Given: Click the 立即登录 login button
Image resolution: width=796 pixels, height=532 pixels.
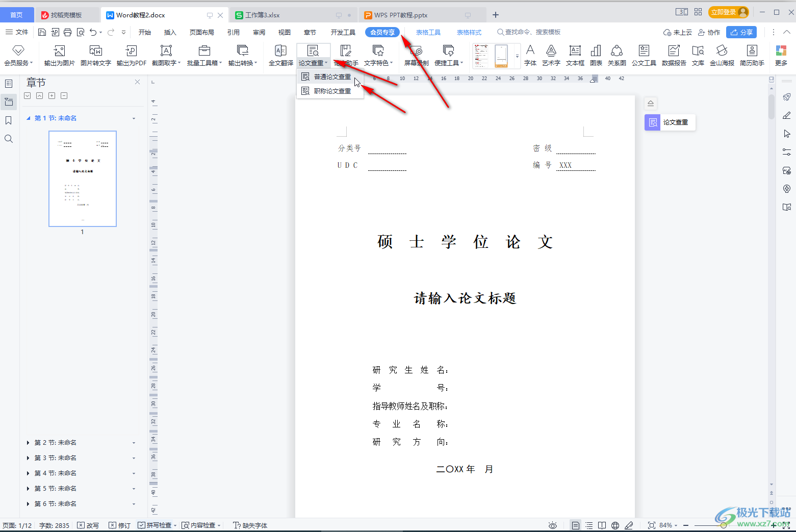Looking at the screenshot, I should [728, 12].
